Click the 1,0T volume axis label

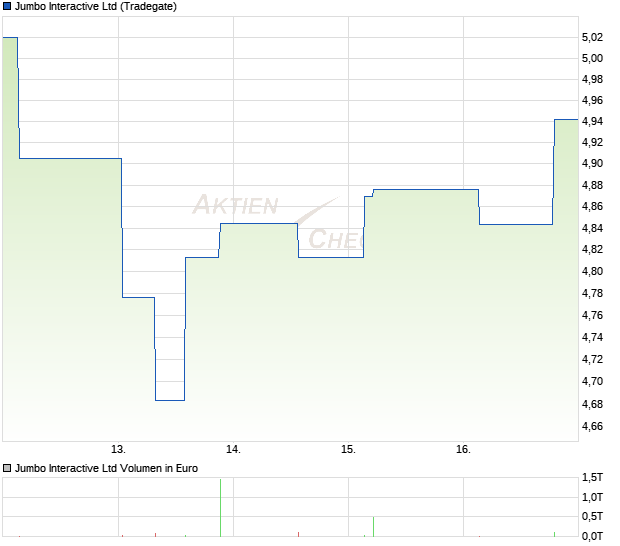click(x=592, y=497)
